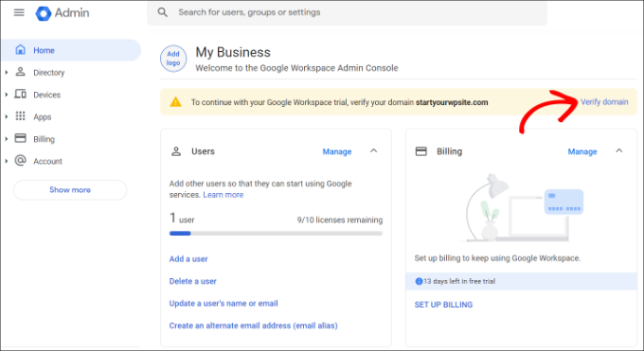Click Update a user's name or email
The height and width of the screenshot is (351, 644).
224,304
